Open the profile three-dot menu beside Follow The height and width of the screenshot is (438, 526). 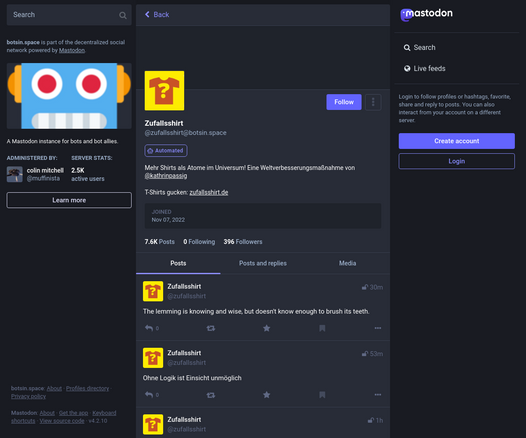[373, 102]
